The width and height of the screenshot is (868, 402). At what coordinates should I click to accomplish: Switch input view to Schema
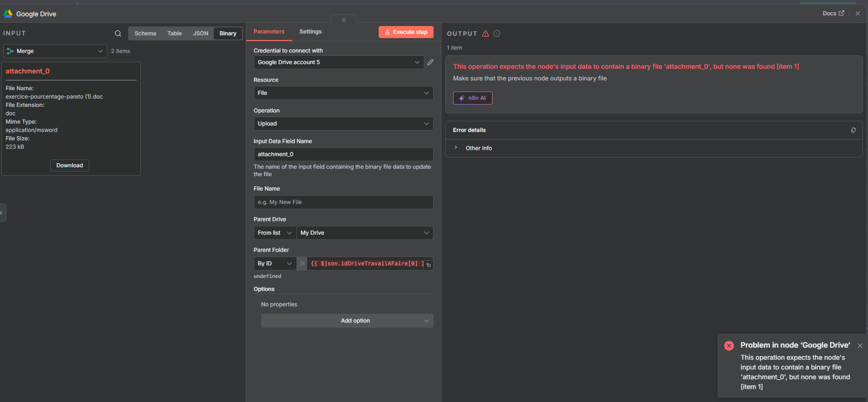click(145, 33)
